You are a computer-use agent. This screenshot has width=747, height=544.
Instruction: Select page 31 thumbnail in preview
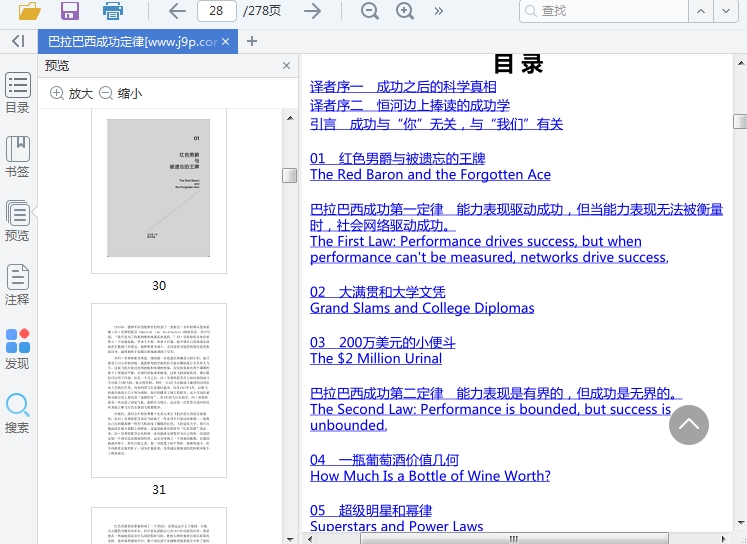(x=159, y=391)
